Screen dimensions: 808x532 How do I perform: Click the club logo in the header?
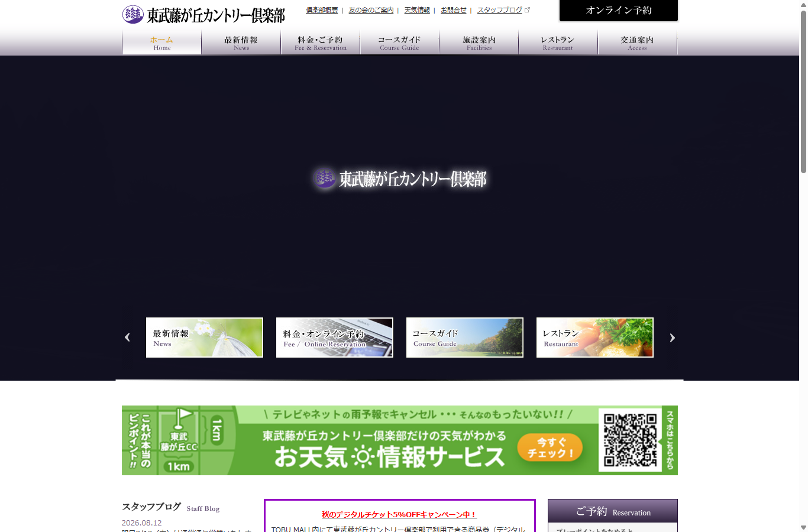tap(203, 15)
